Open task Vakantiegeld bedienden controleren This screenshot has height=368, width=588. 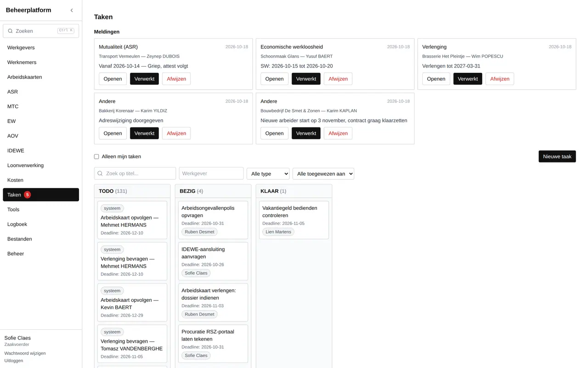click(x=294, y=220)
